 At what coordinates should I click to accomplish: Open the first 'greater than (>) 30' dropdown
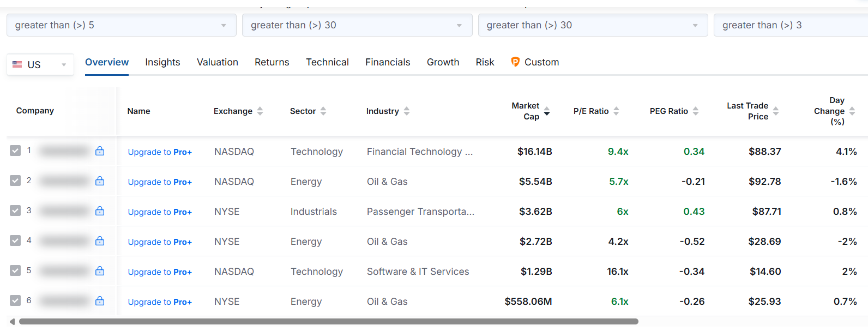coord(357,25)
